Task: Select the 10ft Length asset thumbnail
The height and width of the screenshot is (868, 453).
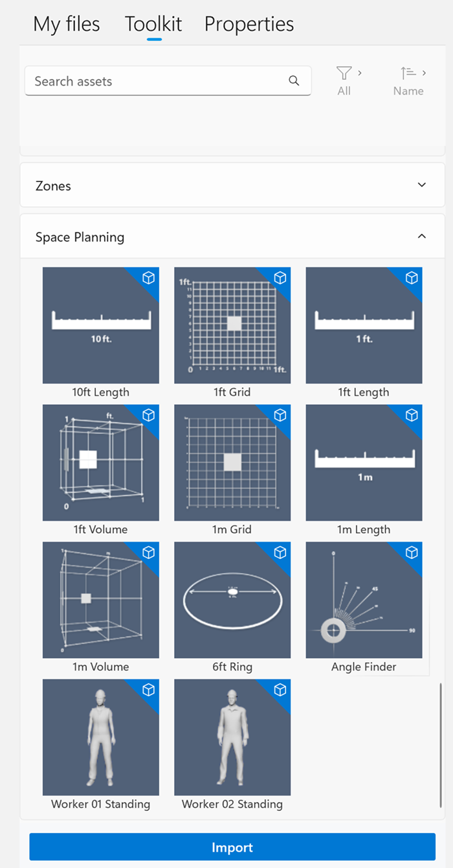Action: [x=101, y=325]
